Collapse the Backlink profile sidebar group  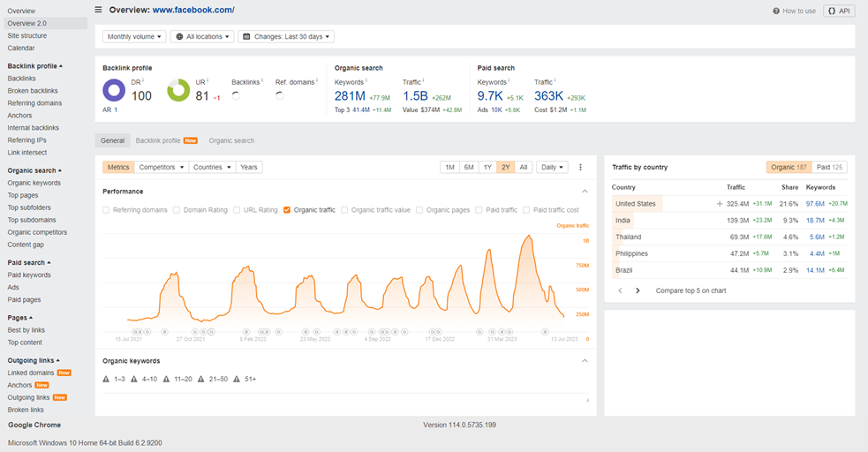(x=34, y=66)
